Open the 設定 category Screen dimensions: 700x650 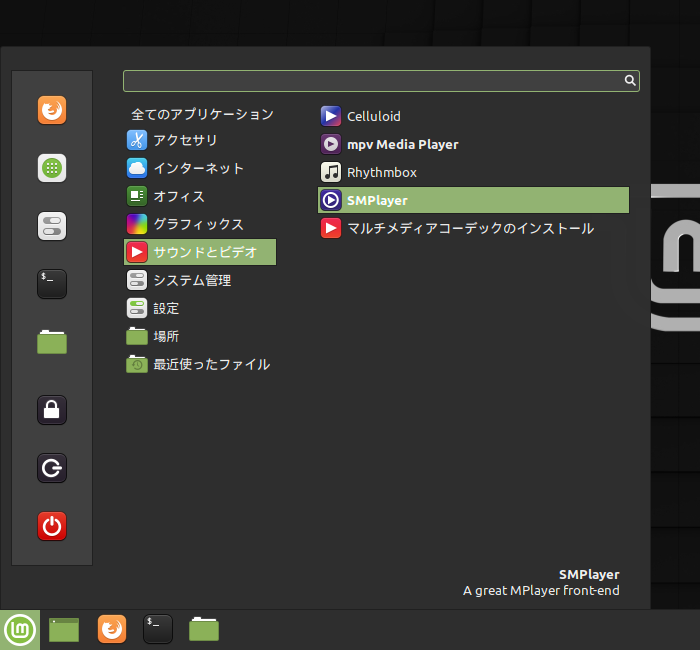tap(200, 308)
